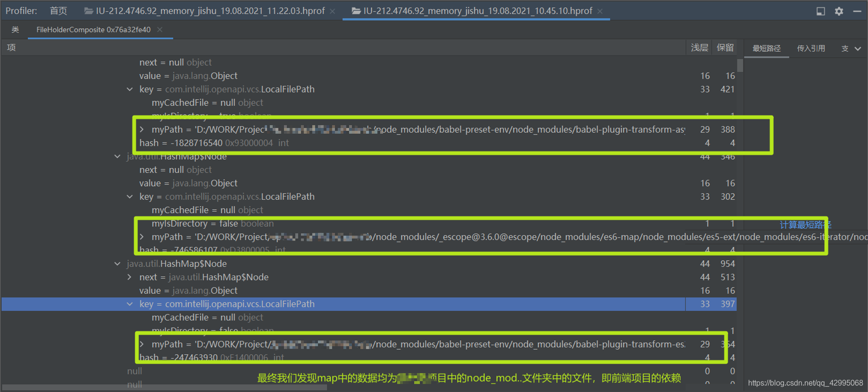Image resolution: width=868 pixels, height=392 pixels.
Task: Collapse the first key LocalFilePath with retained 421
Action: (130, 89)
